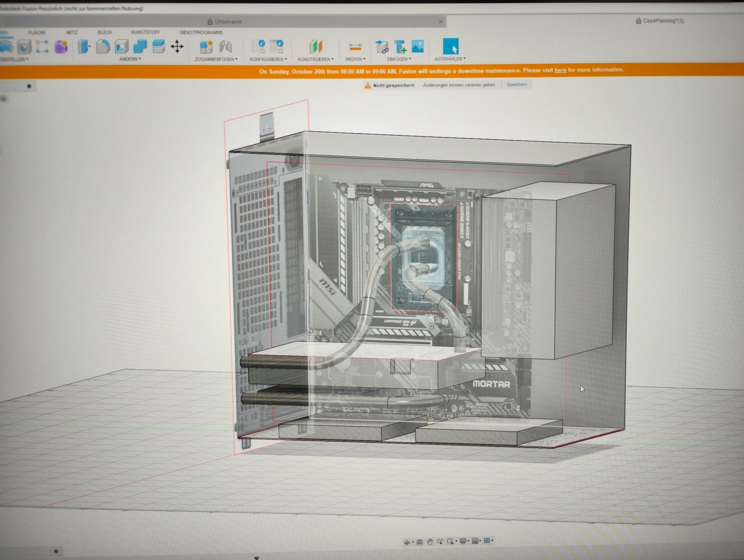Click the Look At icon
The height and width of the screenshot is (560, 744).
click(419, 542)
